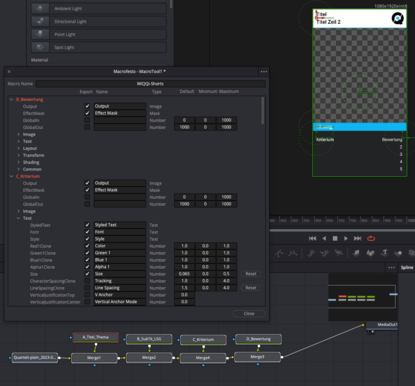The image size is (415, 386).
Task: Add a B-Spline mask from the toolbar
Action: click(x=293, y=253)
